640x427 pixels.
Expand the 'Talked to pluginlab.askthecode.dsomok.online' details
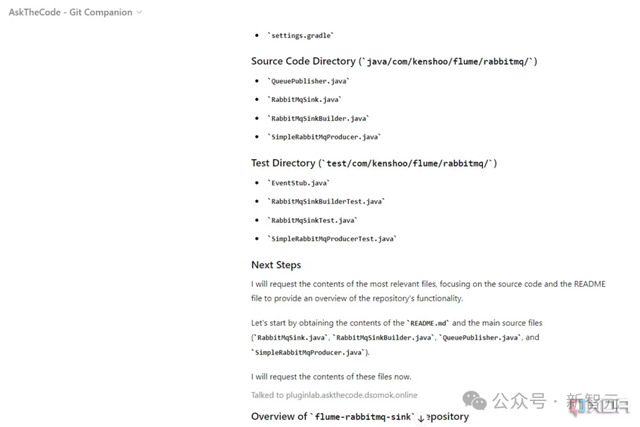(x=339, y=395)
